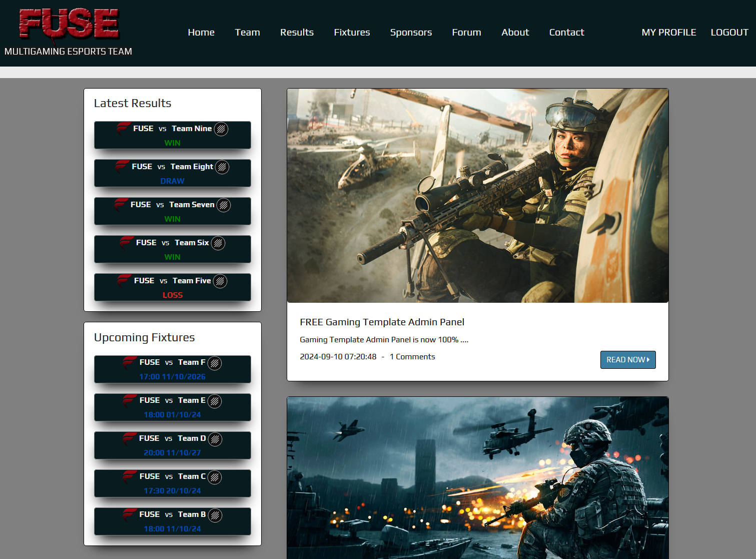Click the sniper soldier article image
The height and width of the screenshot is (559, 756).
[477, 196]
